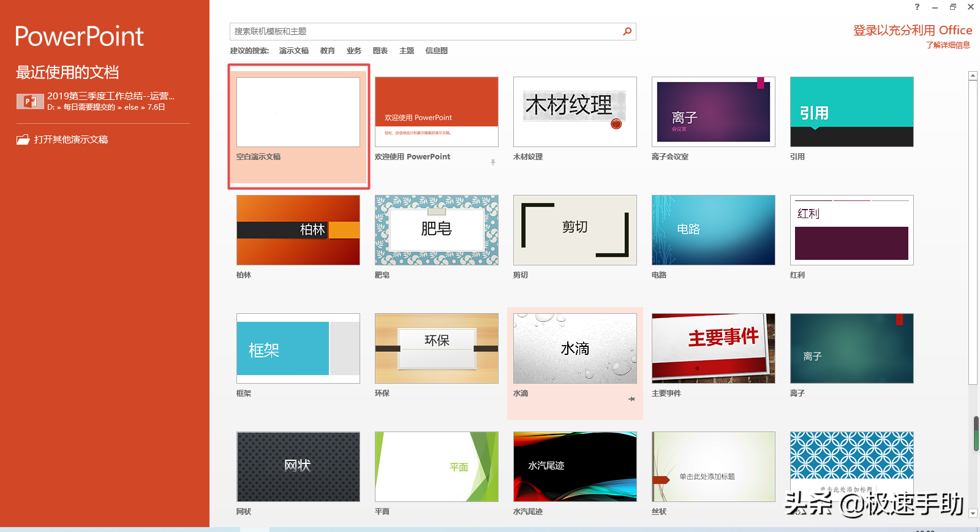Choose the 水滴 template thumbnail

click(575, 349)
